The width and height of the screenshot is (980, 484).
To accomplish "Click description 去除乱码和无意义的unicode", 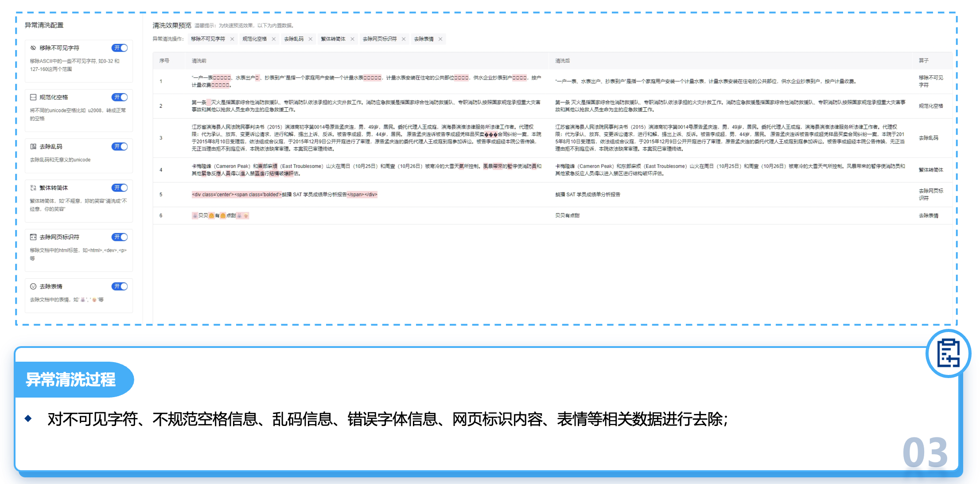I will coord(60,160).
